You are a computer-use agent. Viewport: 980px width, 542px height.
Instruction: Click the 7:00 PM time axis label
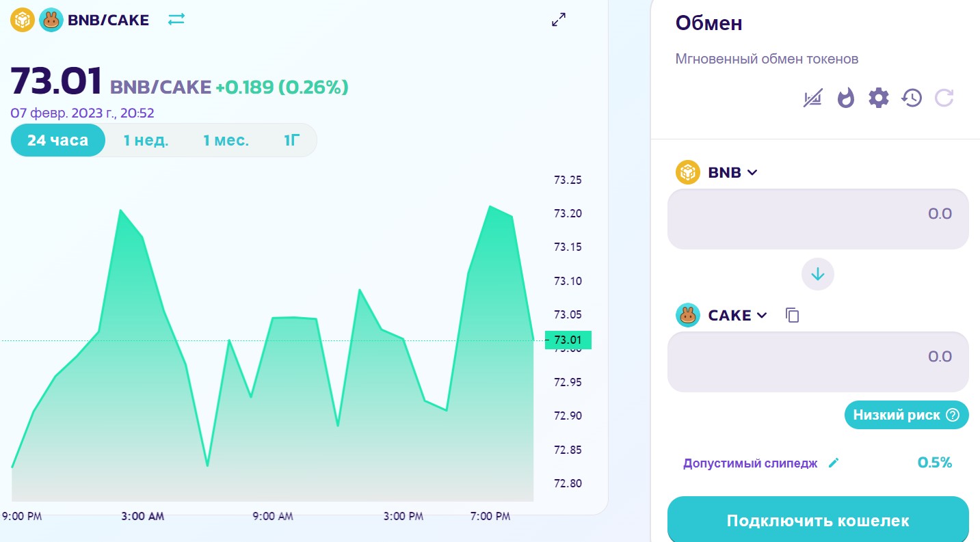pyautogui.click(x=490, y=517)
